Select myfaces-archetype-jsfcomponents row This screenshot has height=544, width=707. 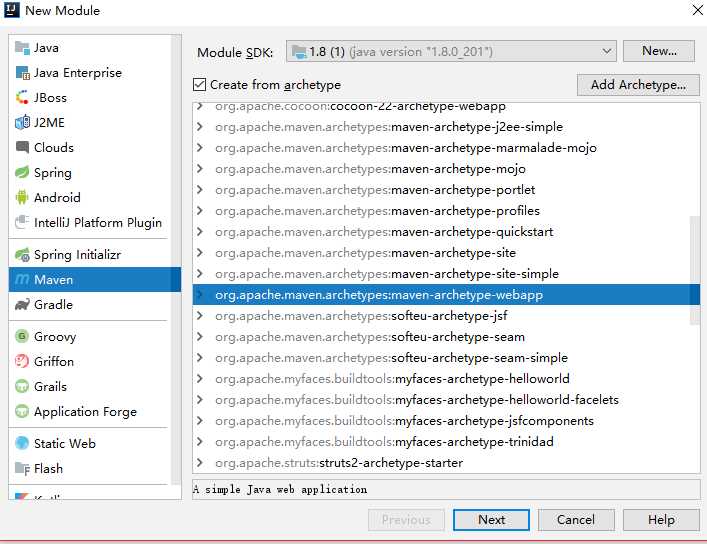pyautogui.click(x=446, y=420)
